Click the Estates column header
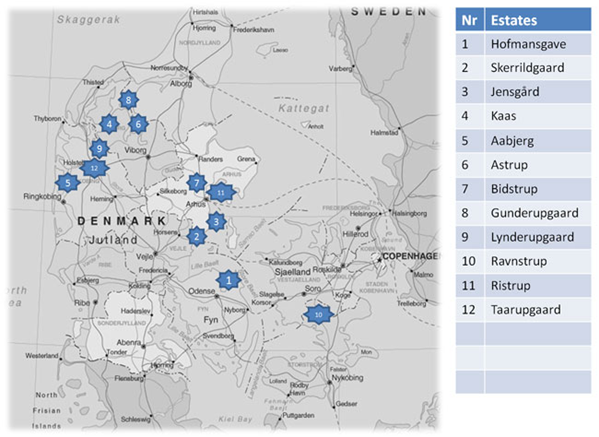The height and width of the screenshot is (437, 599). coord(538,19)
